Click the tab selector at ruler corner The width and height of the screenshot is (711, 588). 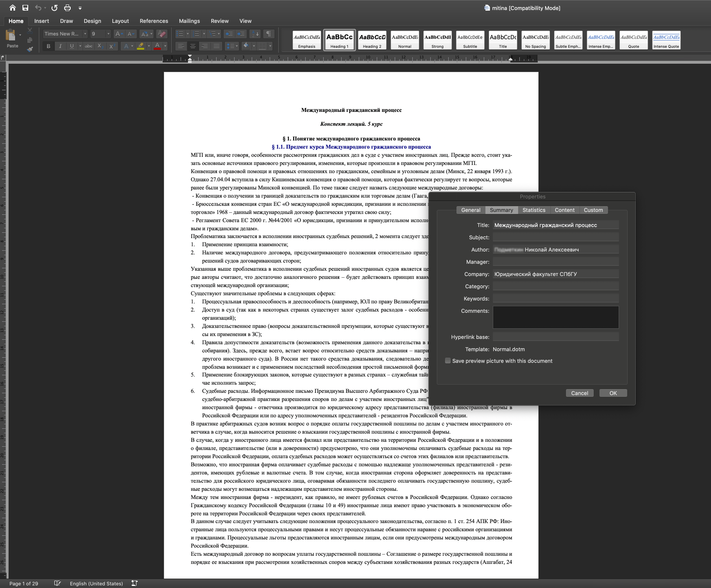2,58
